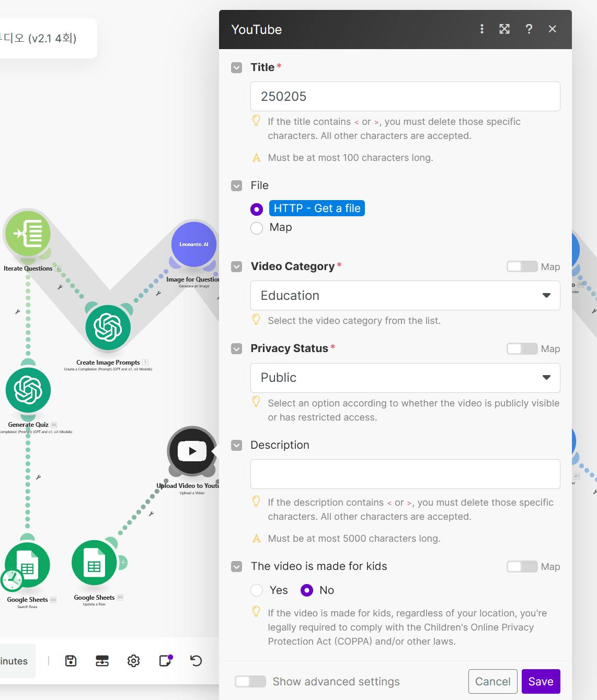Click the empty Description input field

coord(405,474)
